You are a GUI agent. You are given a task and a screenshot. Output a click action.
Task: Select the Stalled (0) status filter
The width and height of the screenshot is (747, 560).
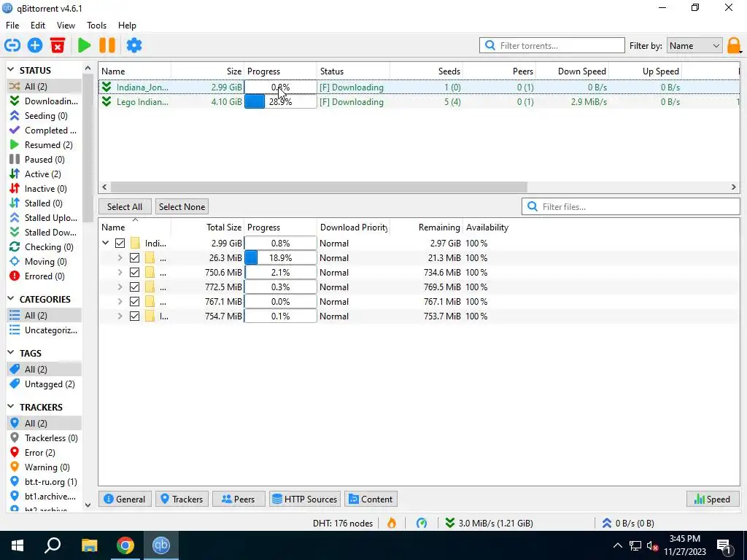click(x=44, y=203)
